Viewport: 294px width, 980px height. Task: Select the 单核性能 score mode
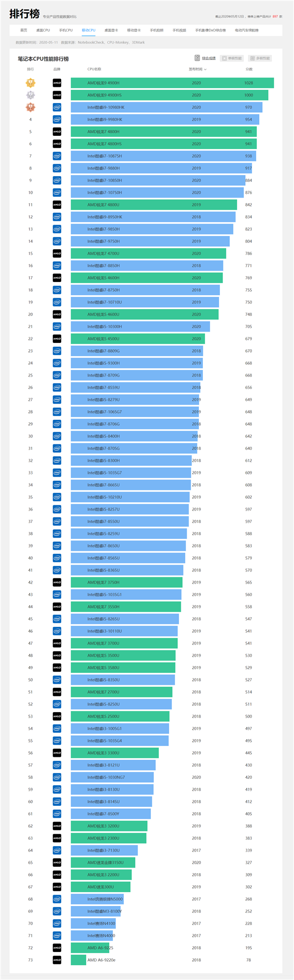[x=231, y=58]
